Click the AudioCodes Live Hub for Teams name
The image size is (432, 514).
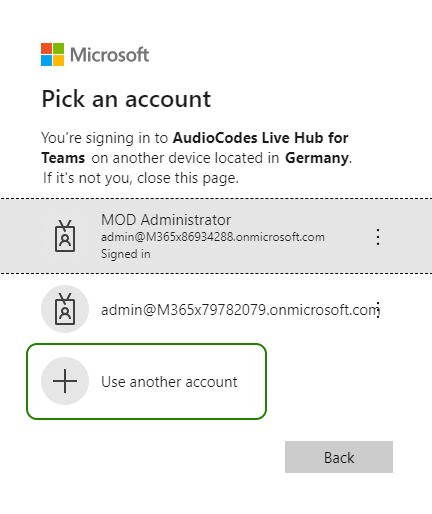pyautogui.click(x=195, y=148)
